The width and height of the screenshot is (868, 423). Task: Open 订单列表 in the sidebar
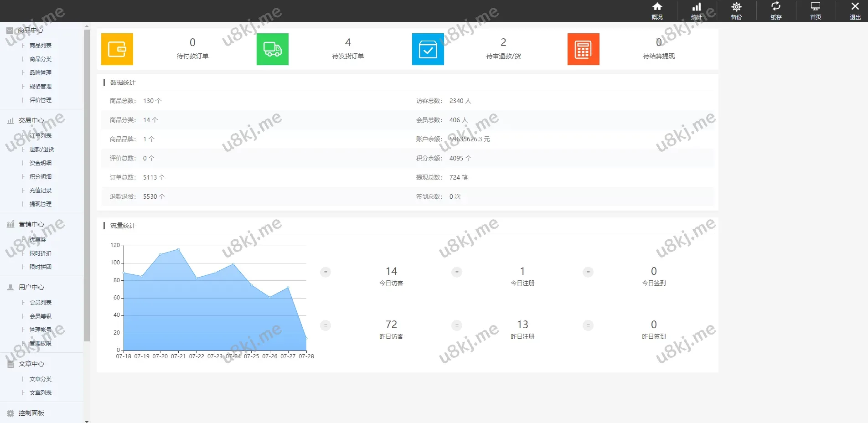pos(41,135)
